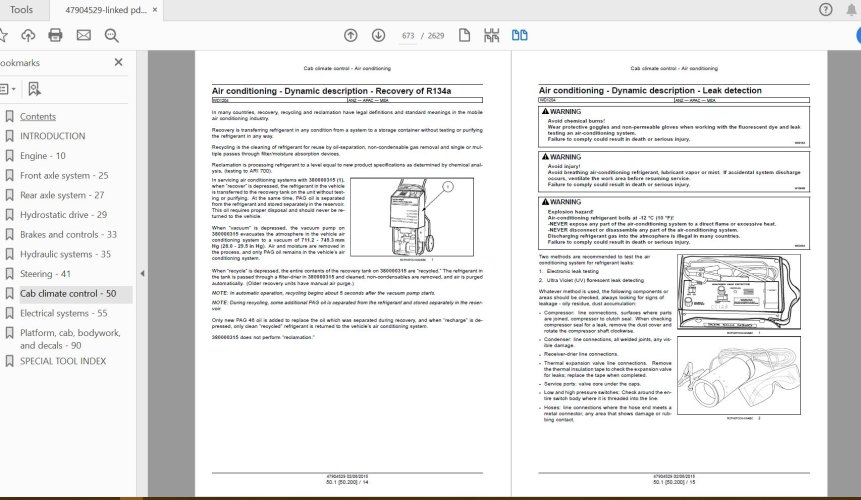
Task: Click the Explosion hazard WARNING box
Action: click(x=674, y=223)
